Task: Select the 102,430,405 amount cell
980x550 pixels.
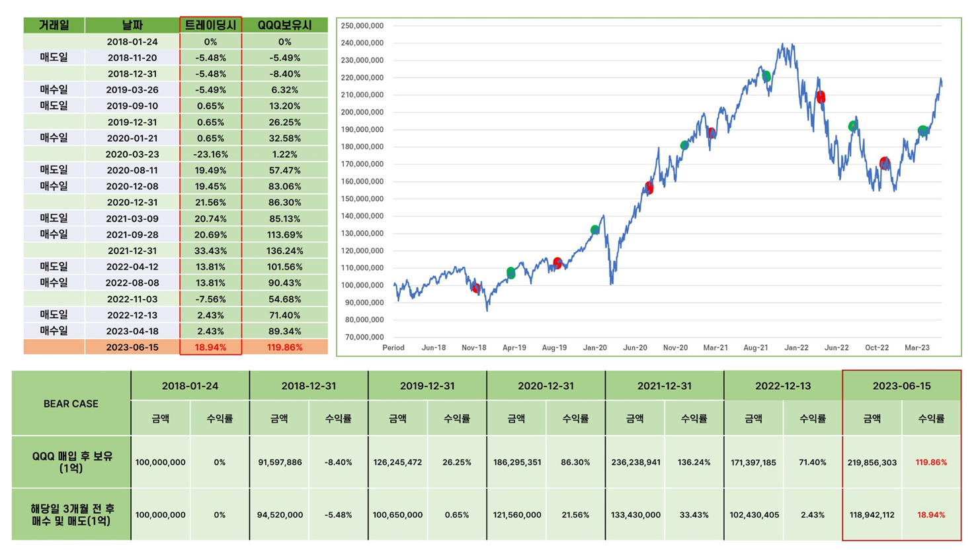Action: tap(754, 515)
